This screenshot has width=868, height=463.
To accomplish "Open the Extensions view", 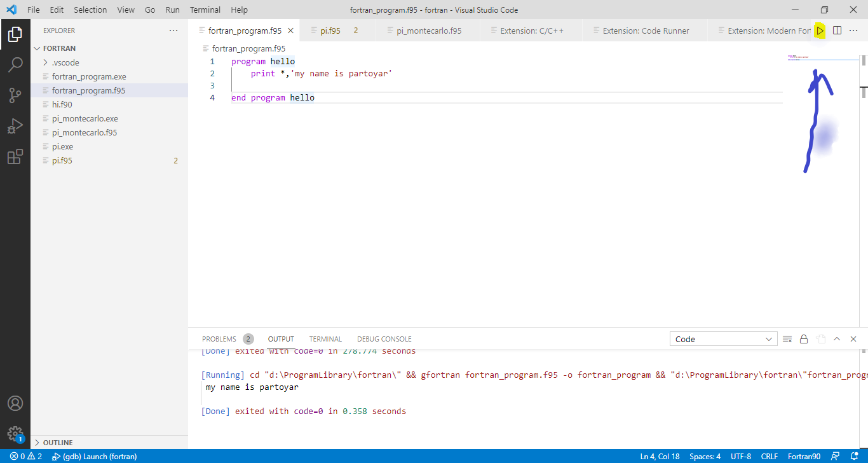I will (x=15, y=157).
